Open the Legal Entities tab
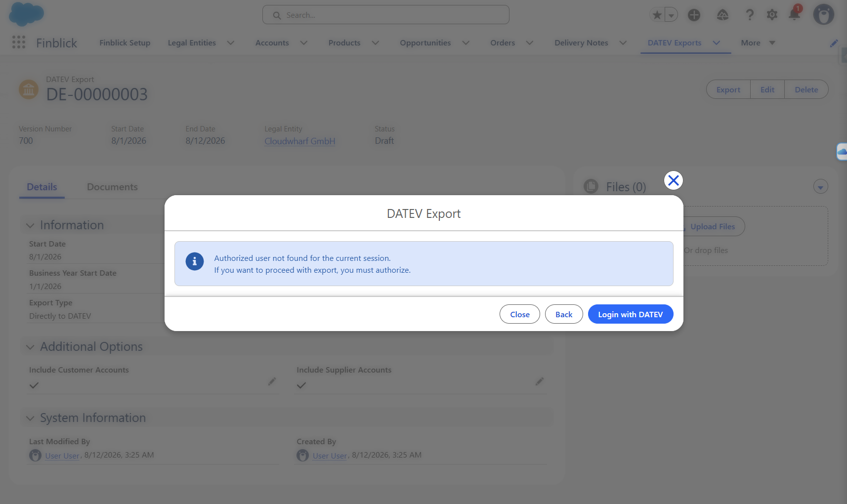Viewport: 847px width, 504px height. click(192, 43)
